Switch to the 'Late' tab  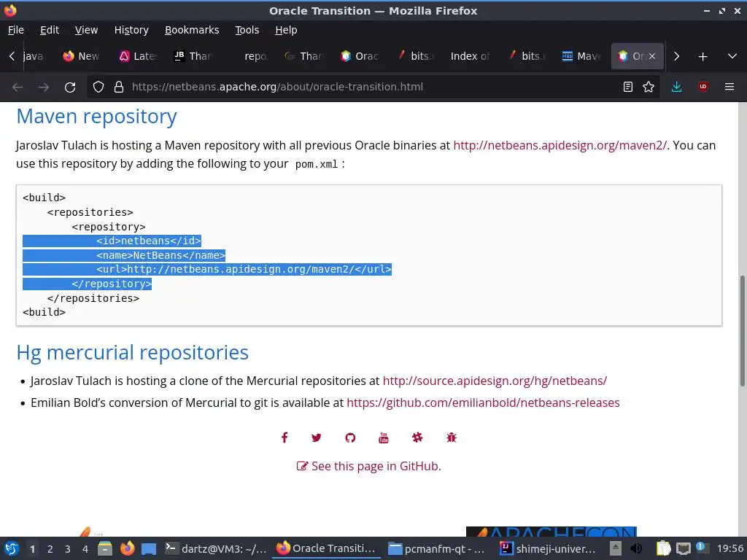(x=138, y=56)
